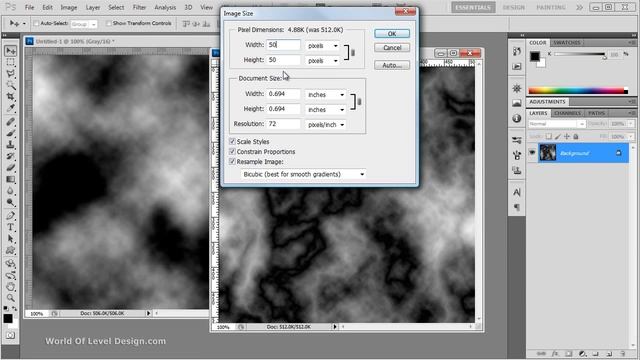This screenshot has width=640, height=360.
Task: Open the File menu
Action: tap(29, 7)
